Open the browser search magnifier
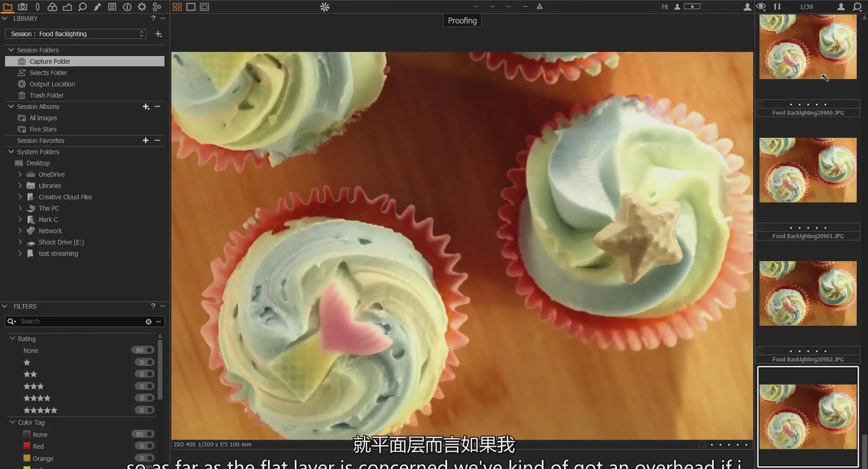 857,6
